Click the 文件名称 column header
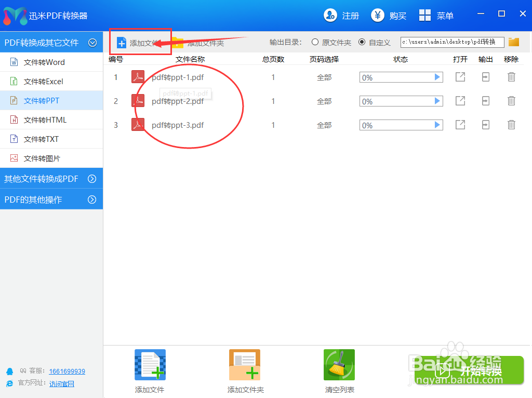The height and width of the screenshot is (398, 532). click(x=190, y=59)
